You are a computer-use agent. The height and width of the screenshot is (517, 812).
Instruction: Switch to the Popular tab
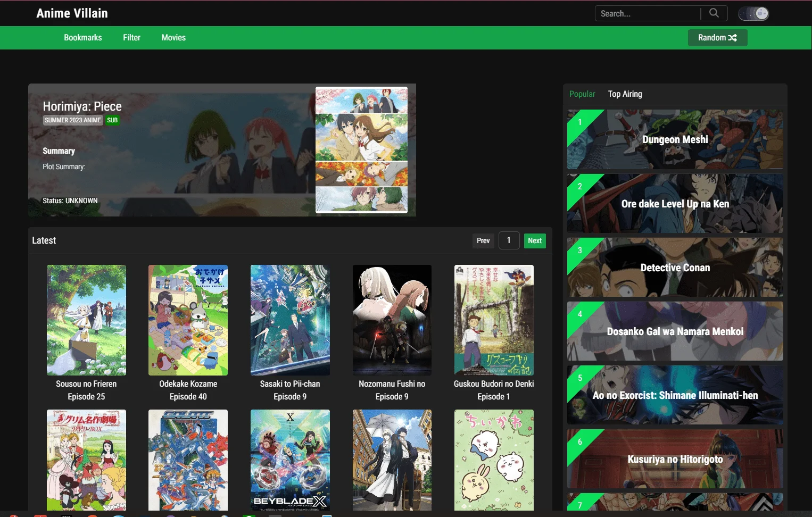(x=582, y=94)
